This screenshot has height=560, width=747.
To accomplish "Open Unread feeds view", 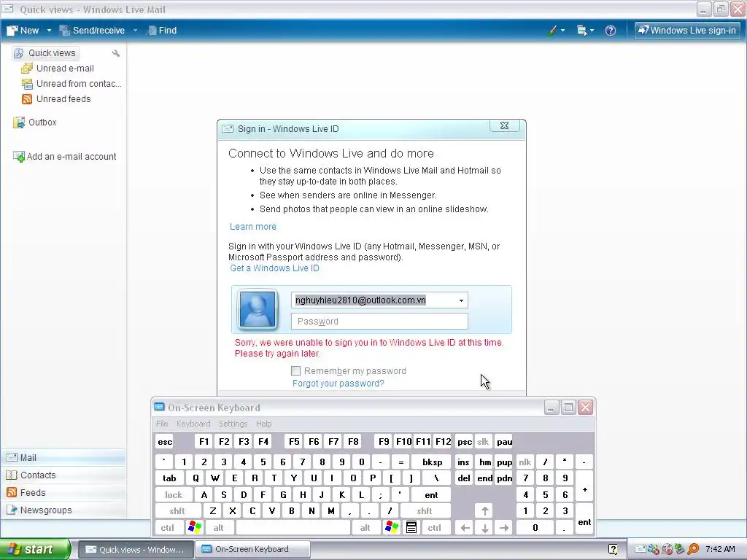I will click(55, 98).
